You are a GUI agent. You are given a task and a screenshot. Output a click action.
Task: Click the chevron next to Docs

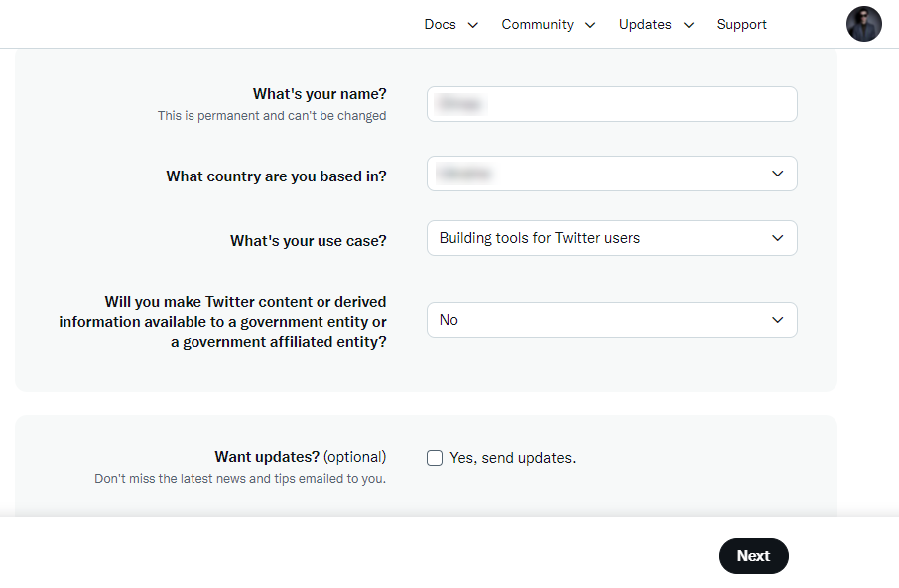pyautogui.click(x=473, y=25)
